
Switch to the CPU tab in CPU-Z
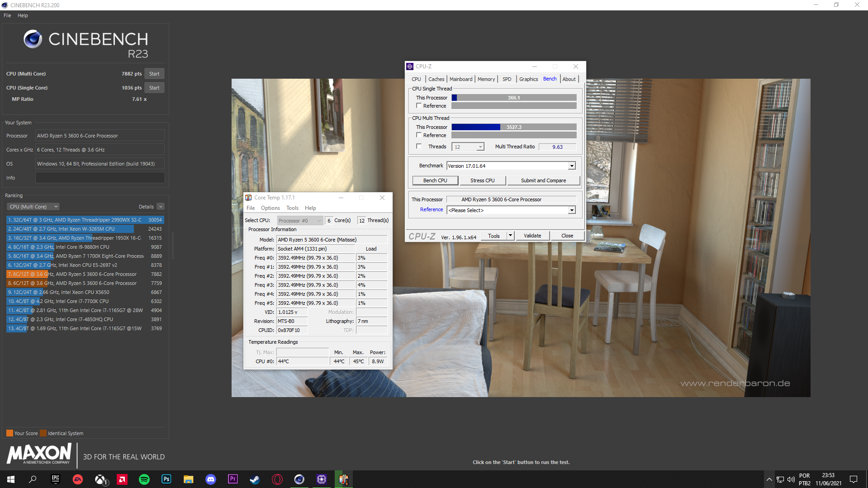tap(416, 79)
